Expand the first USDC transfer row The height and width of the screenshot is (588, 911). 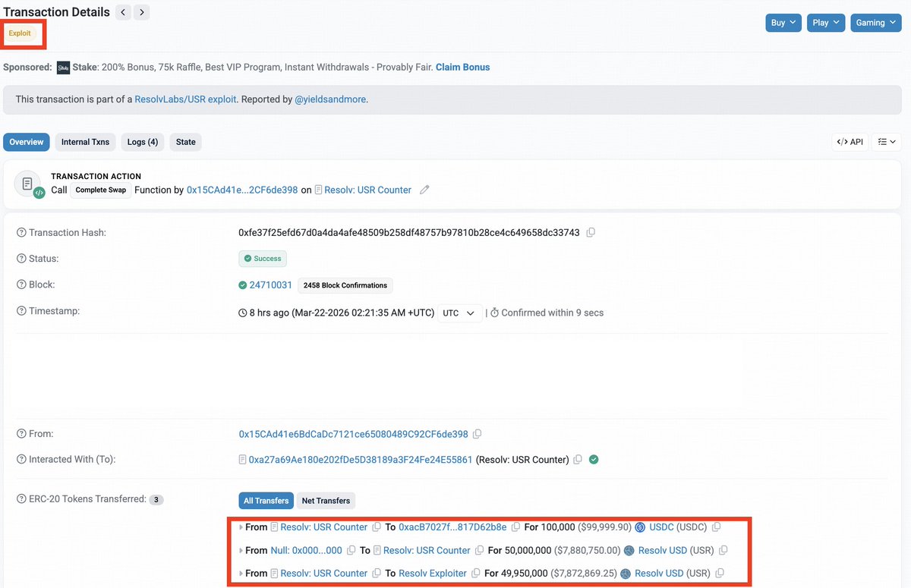pyautogui.click(x=243, y=527)
